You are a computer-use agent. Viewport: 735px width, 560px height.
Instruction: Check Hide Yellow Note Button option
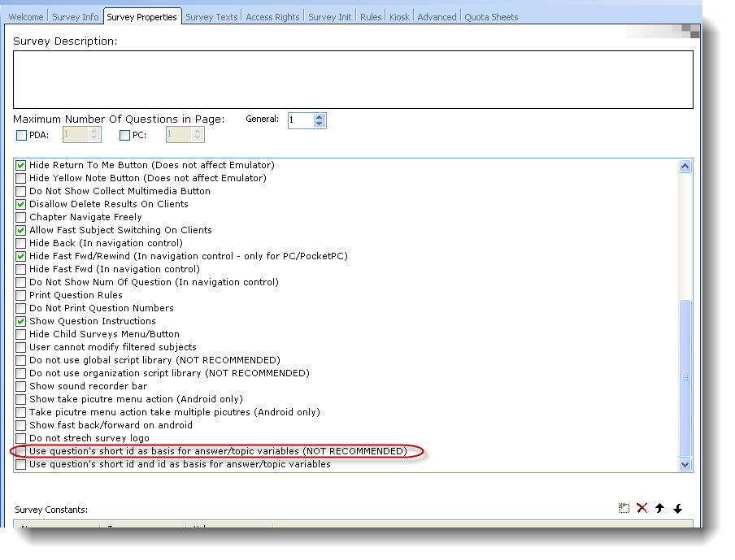(20, 178)
